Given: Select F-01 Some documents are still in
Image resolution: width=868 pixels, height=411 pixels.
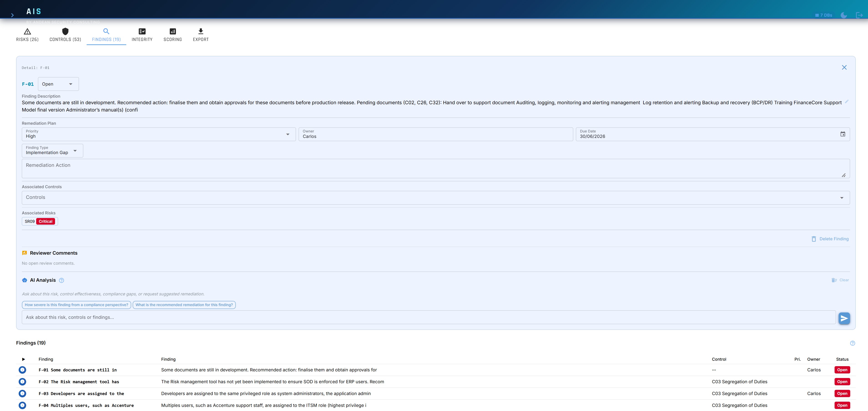Looking at the screenshot, I should [x=78, y=370].
